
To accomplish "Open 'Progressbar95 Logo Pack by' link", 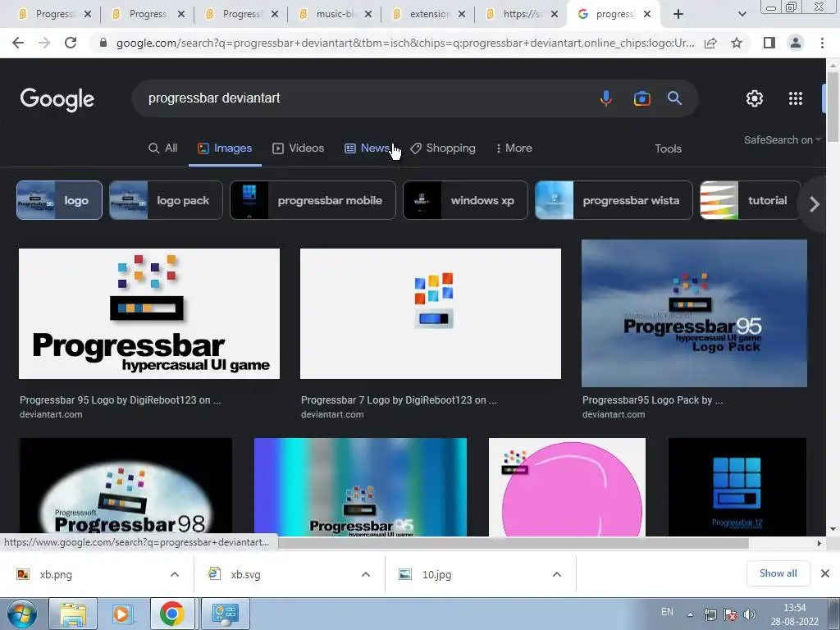I will coord(652,400).
